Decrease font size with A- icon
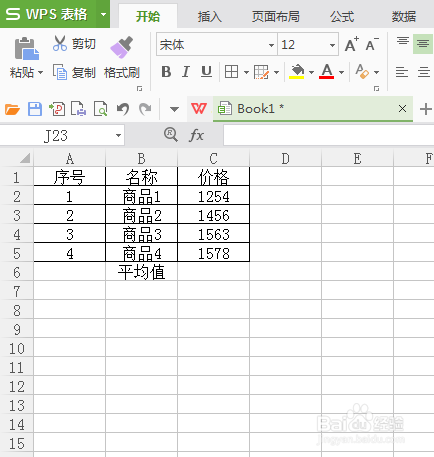Viewport: 434px width, 457px height. tap(372, 45)
